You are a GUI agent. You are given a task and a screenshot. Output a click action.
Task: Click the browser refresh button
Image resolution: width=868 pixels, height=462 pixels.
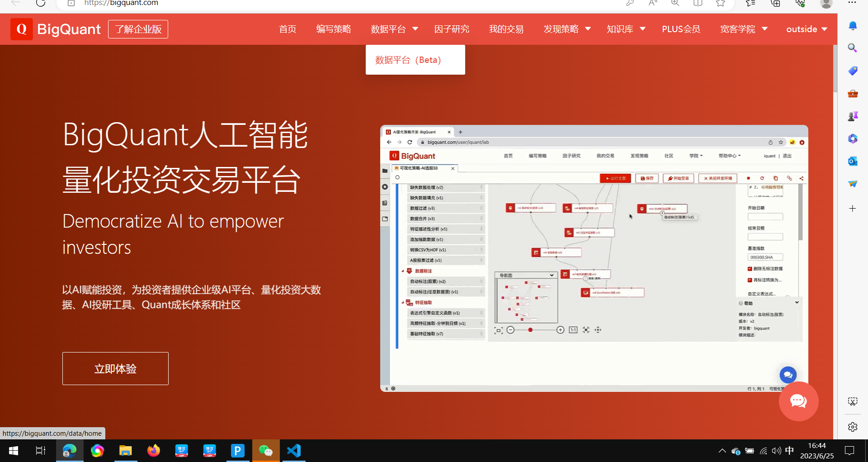tap(41, 3)
